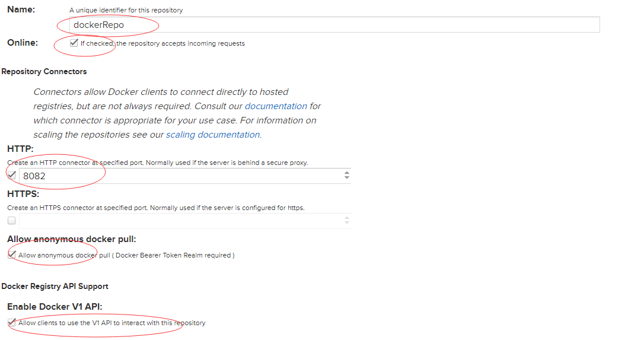Click the Repository Connectors section heading
This screenshot has width=644, height=340.
click(x=44, y=71)
